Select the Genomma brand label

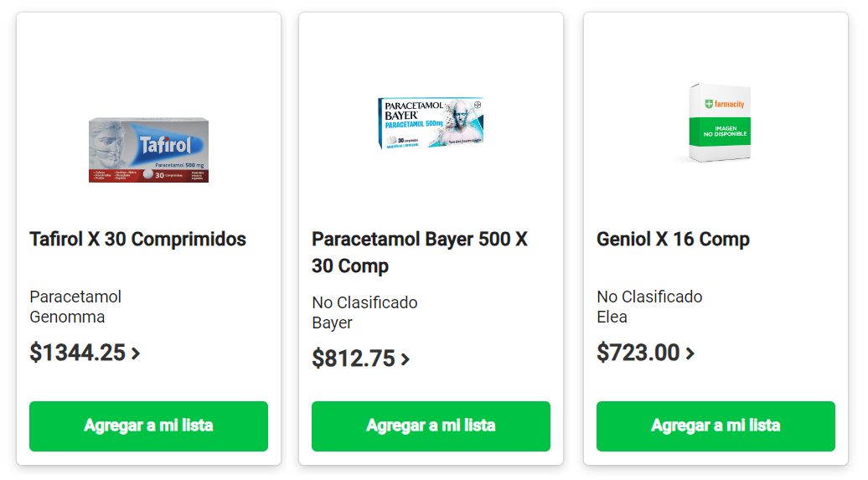pos(67,317)
